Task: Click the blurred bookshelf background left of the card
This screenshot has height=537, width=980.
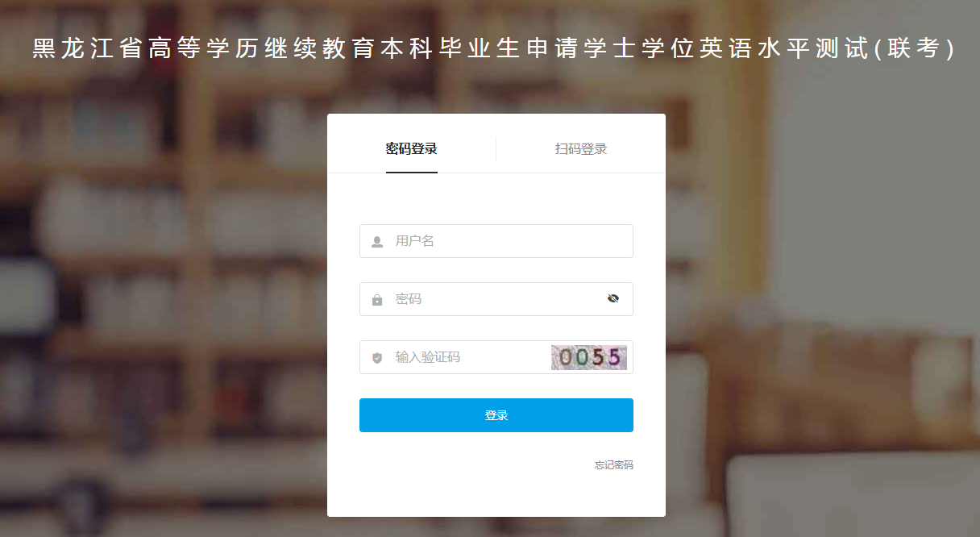Action: tap(161, 282)
